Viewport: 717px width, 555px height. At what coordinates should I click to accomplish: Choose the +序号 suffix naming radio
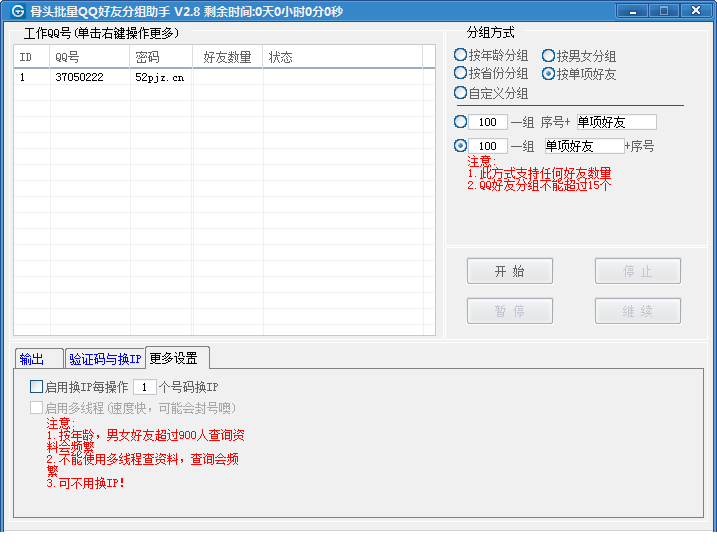point(460,146)
